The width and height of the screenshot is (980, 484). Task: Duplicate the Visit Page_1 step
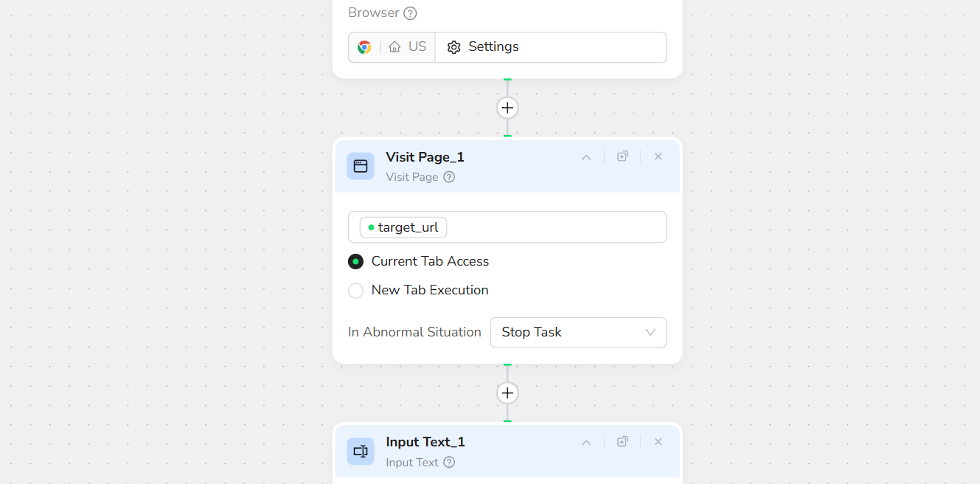pos(622,156)
